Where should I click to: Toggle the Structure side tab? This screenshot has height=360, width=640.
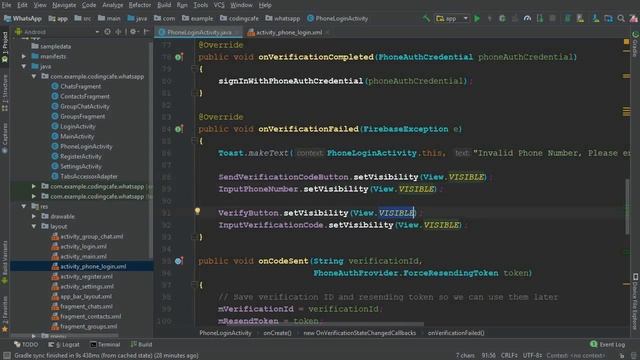point(4,93)
